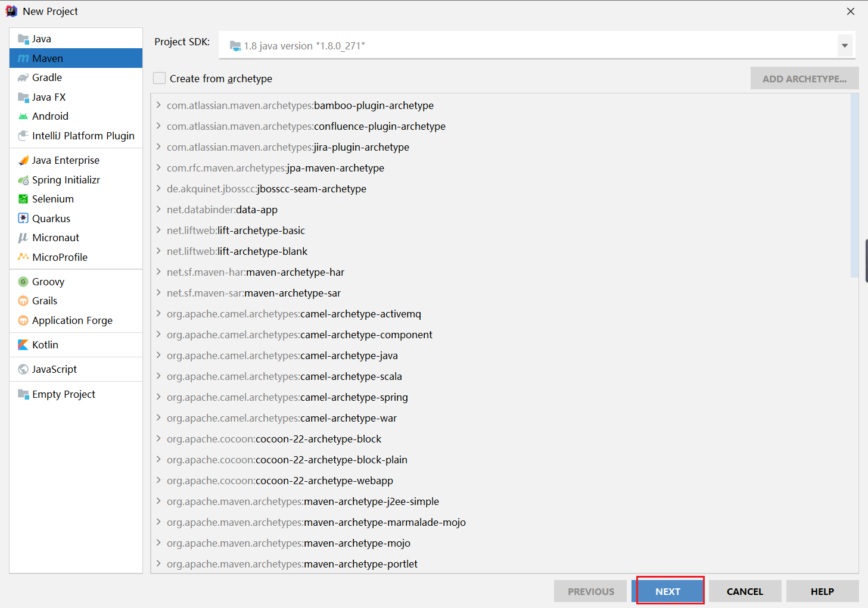Click the Gradle elephant icon
Image resolution: width=868 pixels, height=608 pixels.
[23, 78]
